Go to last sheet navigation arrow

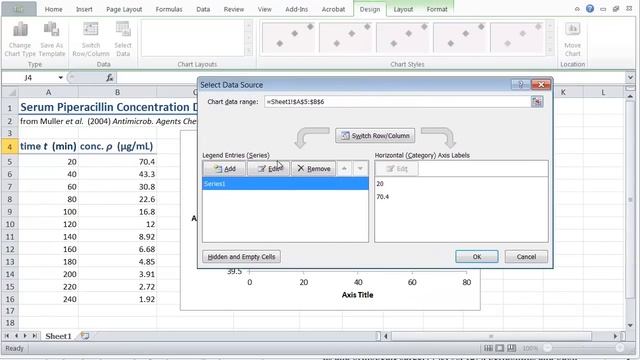tap(34, 336)
